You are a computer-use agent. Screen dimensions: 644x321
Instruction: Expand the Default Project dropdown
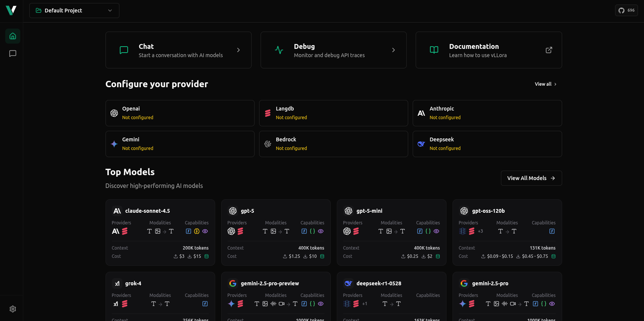coord(74,11)
